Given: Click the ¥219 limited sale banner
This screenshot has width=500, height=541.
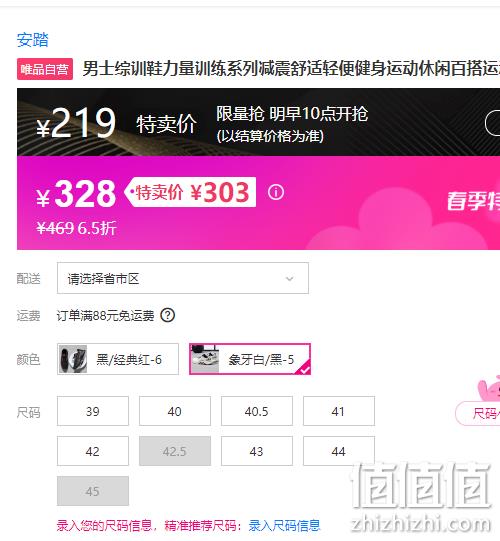Looking at the screenshot, I should click(258, 122).
